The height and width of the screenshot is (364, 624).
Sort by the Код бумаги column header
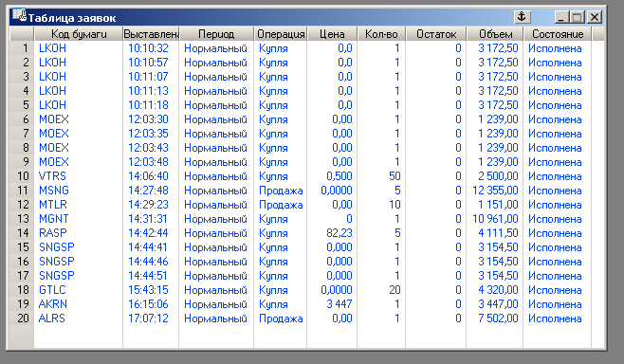click(79, 34)
